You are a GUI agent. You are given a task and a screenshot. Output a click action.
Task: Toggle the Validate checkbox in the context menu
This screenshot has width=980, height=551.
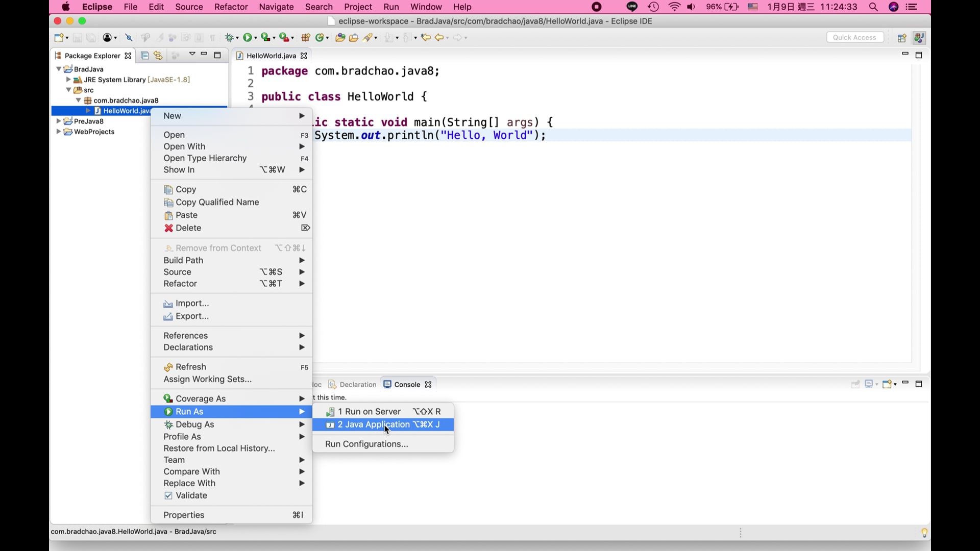pyautogui.click(x=169, y=495)
